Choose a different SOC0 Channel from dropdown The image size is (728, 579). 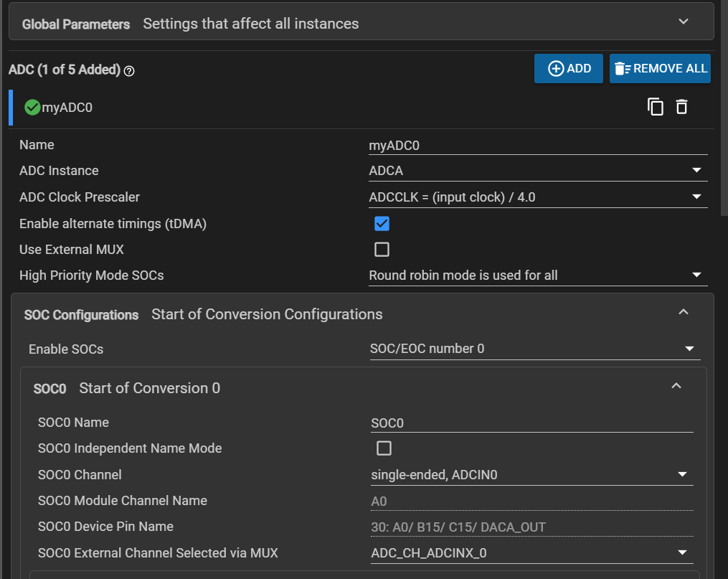pyautogui.click(x=531, y=475)
